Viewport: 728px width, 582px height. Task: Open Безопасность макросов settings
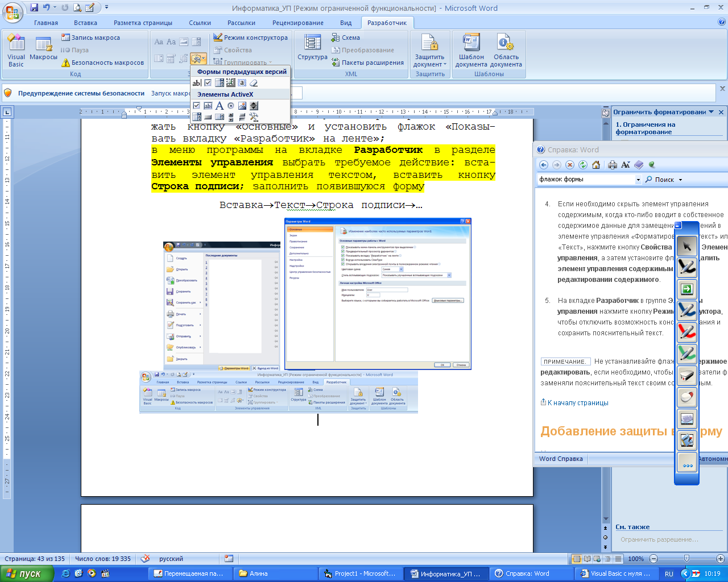[103, 63]
